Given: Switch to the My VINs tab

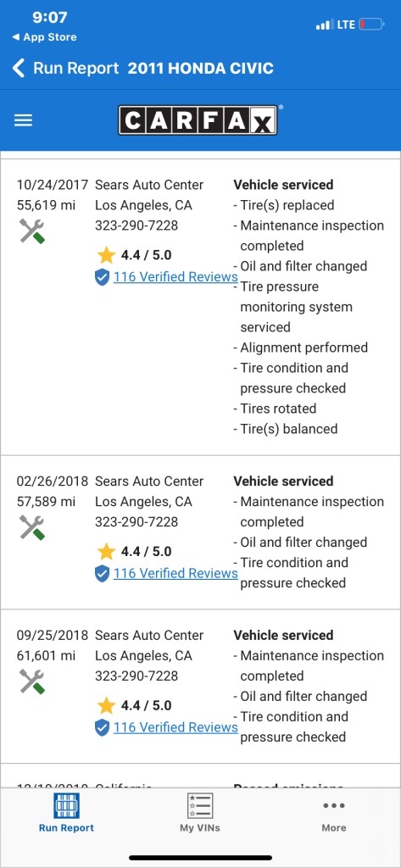Looking at the screenshot, I should click(x=200, y=813).
